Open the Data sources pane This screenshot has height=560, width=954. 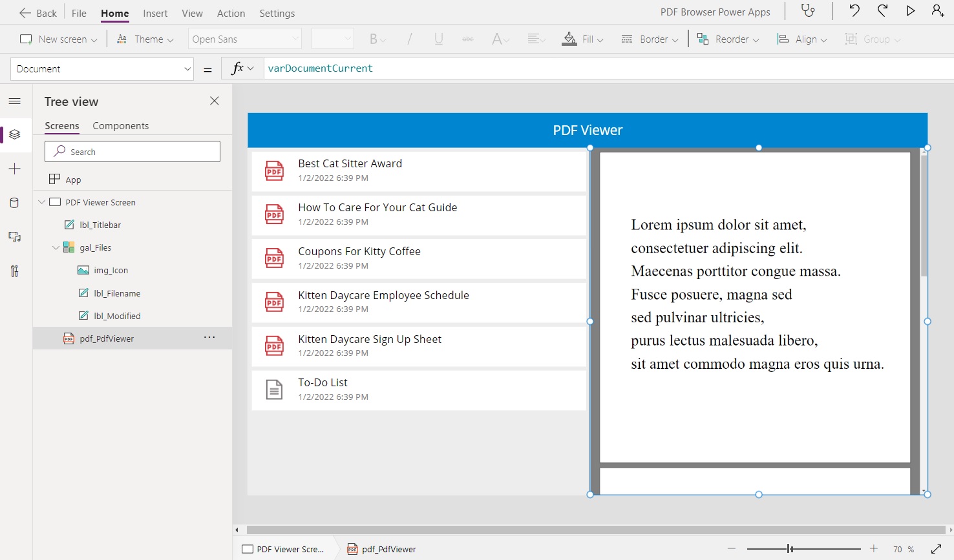click(14, 202)
